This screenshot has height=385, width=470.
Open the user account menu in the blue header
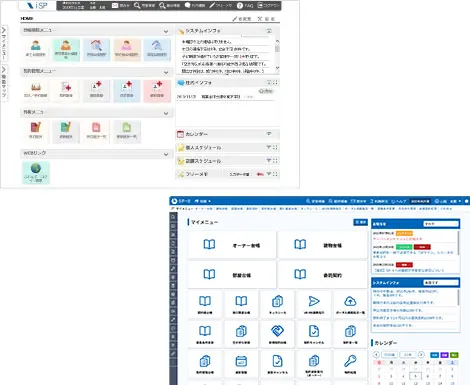[448, 201]
